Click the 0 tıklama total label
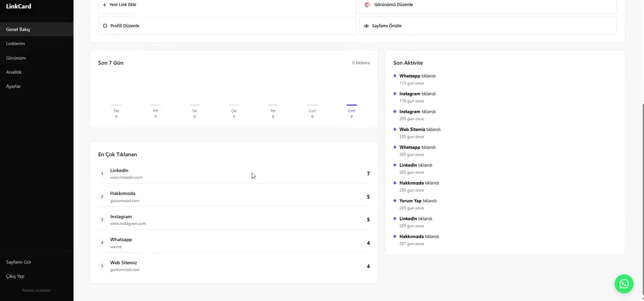This screenshot has height=301, width=644. 361,63
